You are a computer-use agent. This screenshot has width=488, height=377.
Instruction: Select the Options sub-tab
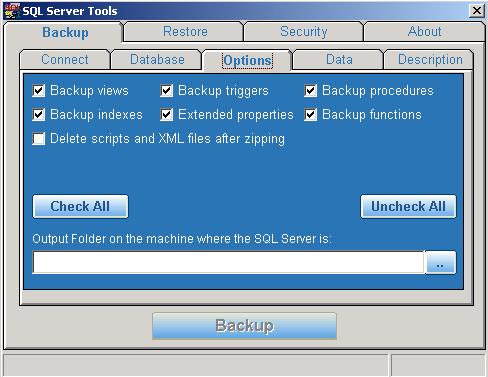247,60
